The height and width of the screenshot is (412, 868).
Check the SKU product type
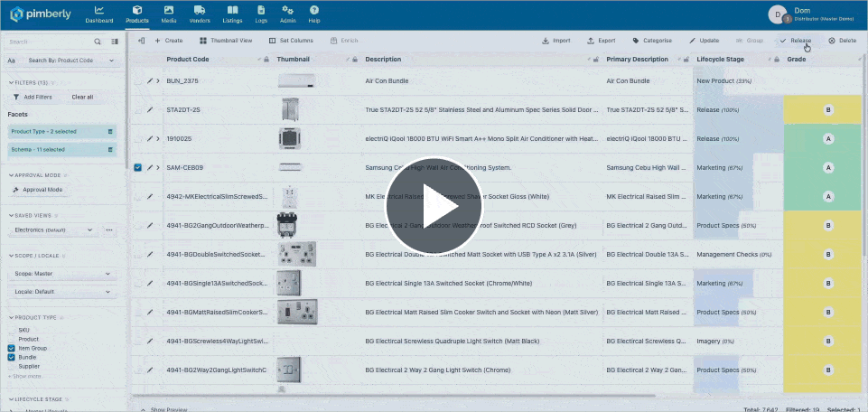pos(11,330)
